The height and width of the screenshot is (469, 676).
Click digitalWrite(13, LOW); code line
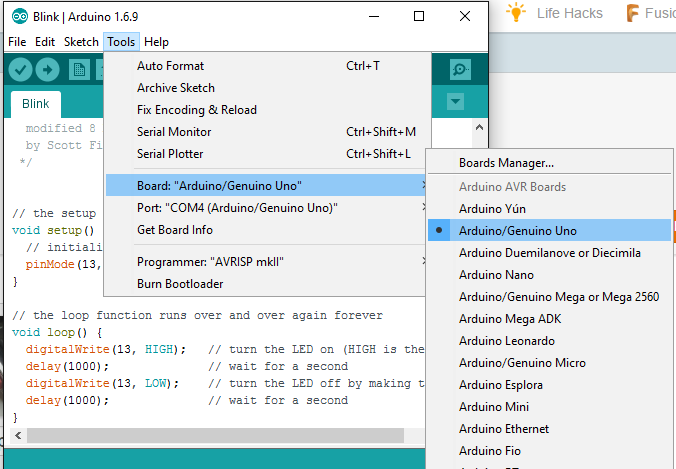click(102, 383)
